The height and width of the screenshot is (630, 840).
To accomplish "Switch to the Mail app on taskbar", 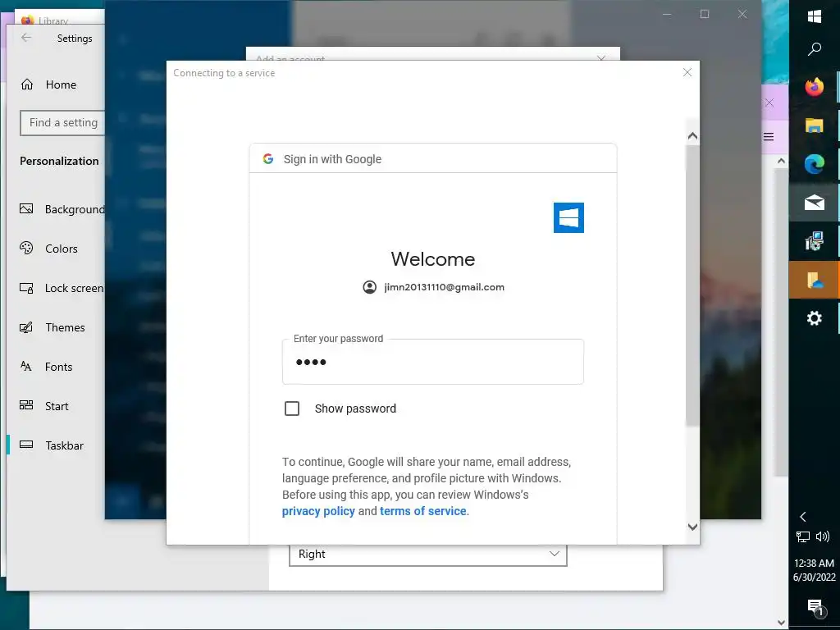I will coord(815,203).
